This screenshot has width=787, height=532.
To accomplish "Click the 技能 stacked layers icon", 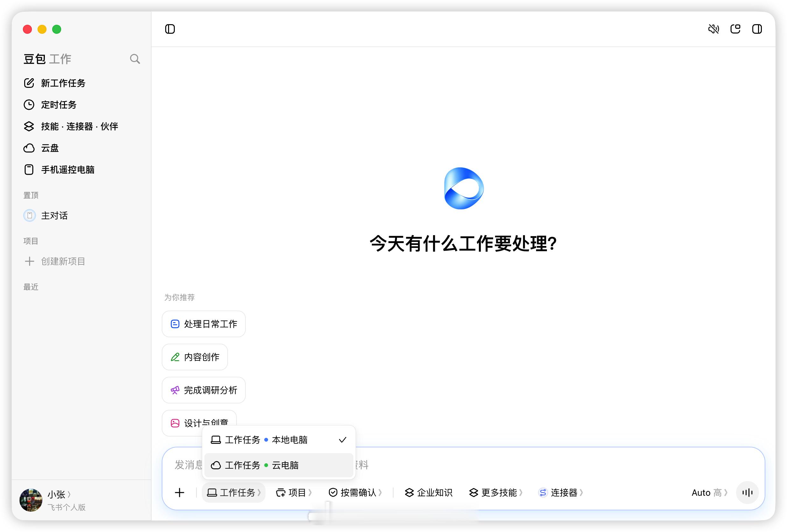I will click(29, 126).
